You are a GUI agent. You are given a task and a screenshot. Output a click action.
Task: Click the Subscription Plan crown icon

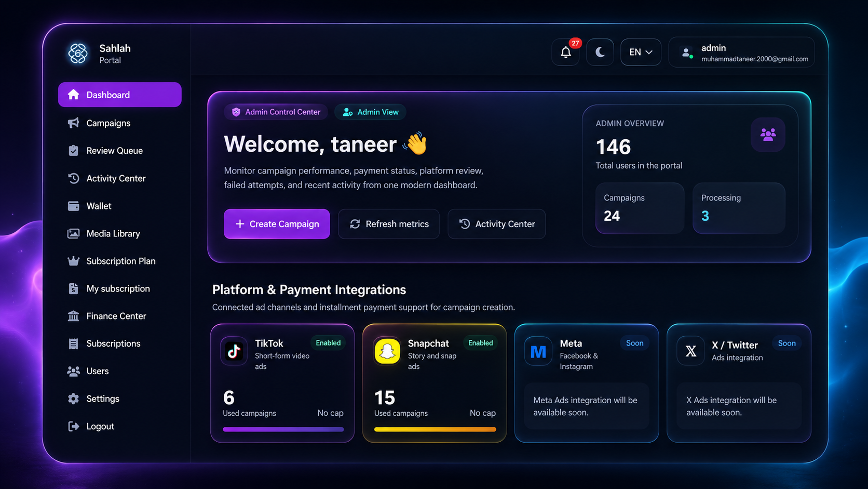[x=73, y=261]
